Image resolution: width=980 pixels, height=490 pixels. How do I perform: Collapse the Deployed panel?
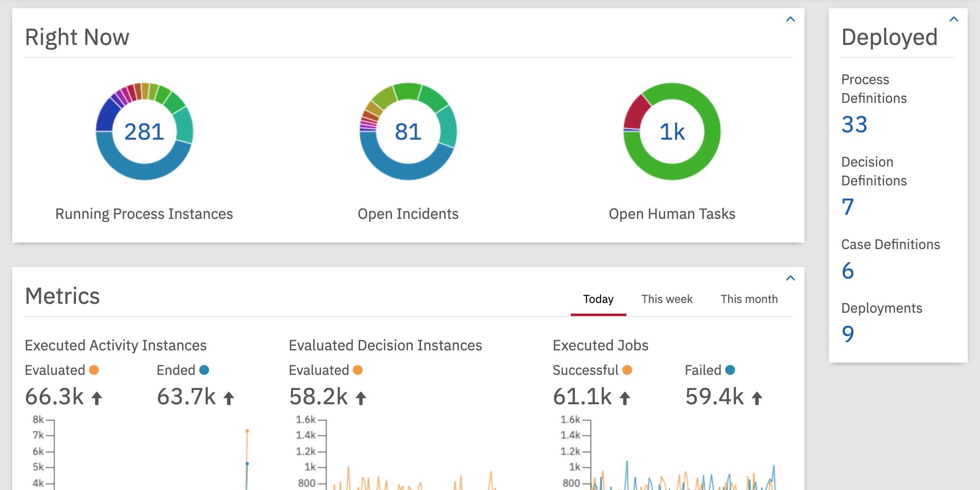(954, 19)
